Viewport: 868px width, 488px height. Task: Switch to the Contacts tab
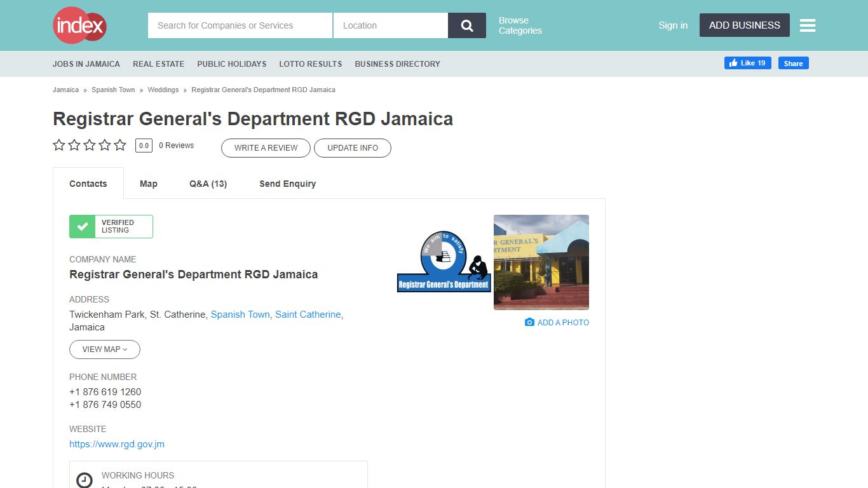click(88, 184)
